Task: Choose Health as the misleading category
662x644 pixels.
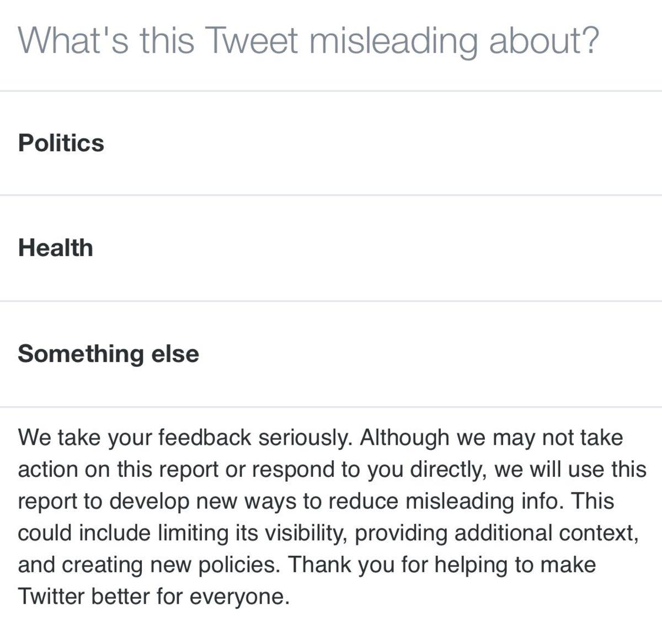Action: [55, 248]
